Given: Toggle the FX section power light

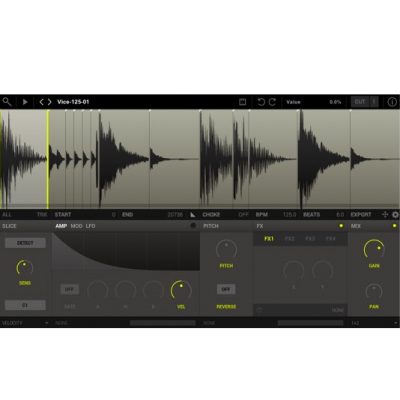Looking at the screenshot, I should (x=341, y=226).
